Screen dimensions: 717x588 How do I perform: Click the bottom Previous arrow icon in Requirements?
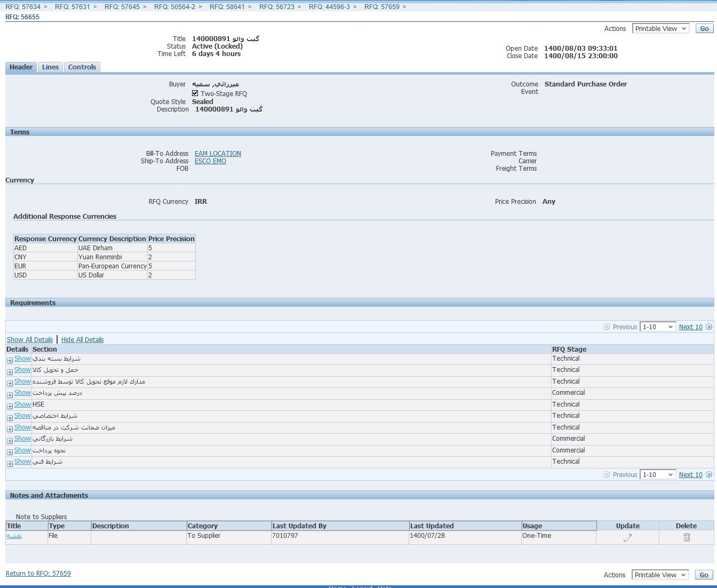click(607, 474)
